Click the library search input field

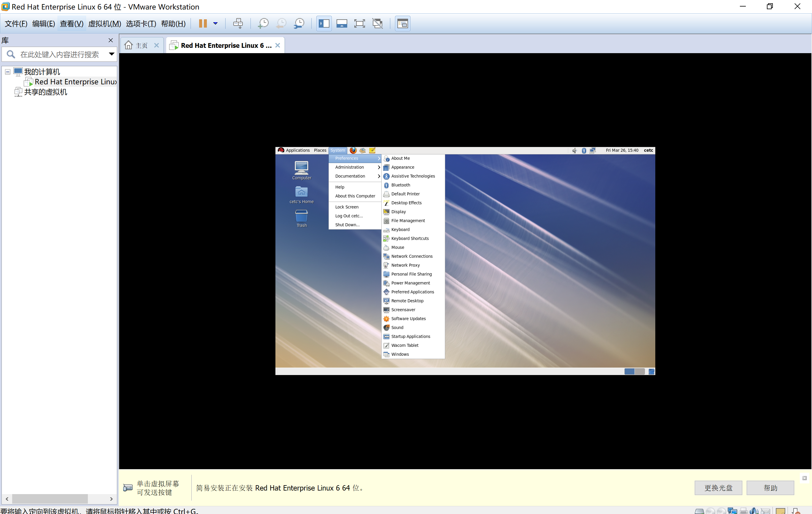coord(60,54)
